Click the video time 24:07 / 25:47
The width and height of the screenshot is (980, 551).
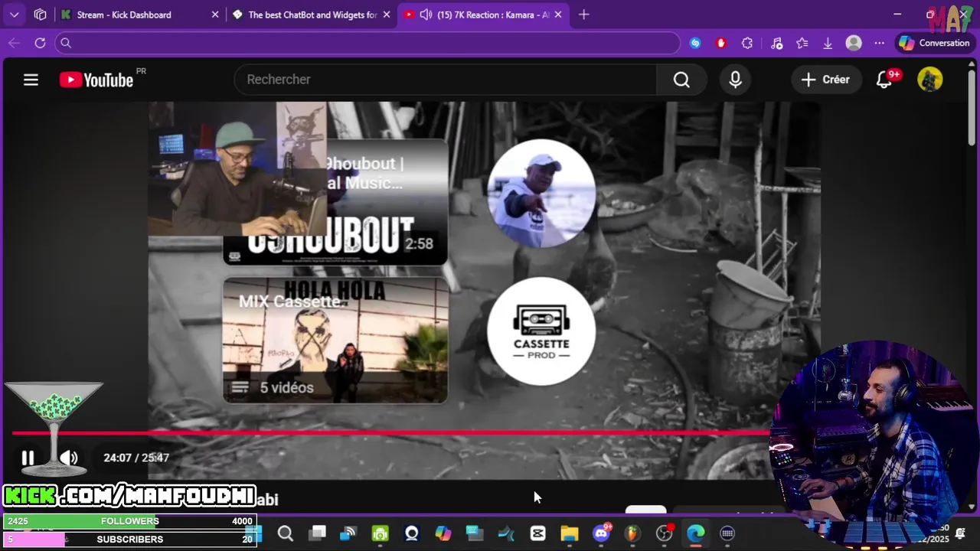136,458
